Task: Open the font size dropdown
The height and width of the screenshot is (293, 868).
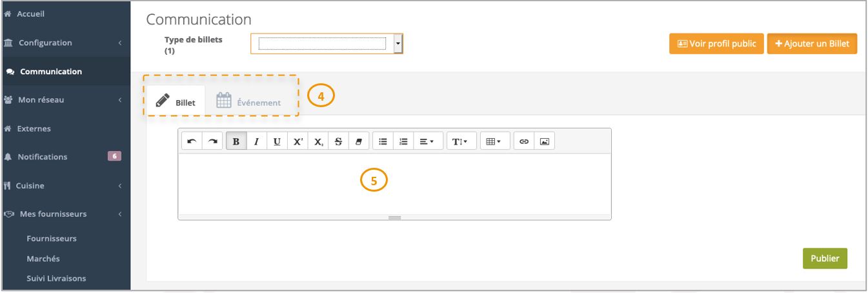Action: (461, 141)
